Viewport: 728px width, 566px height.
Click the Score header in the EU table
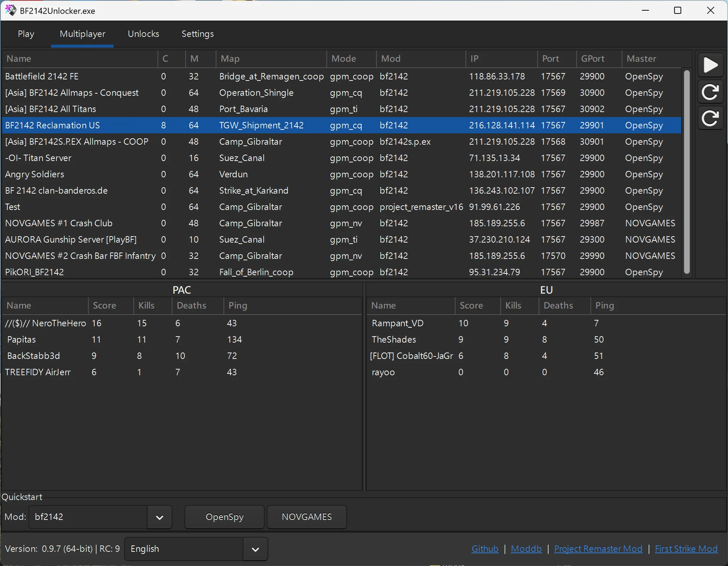478,306
